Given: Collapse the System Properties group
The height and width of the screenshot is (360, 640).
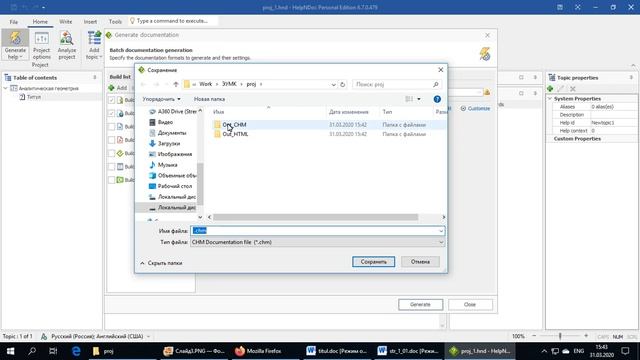Looking at the screenshot, I should (x=550, y=99).
